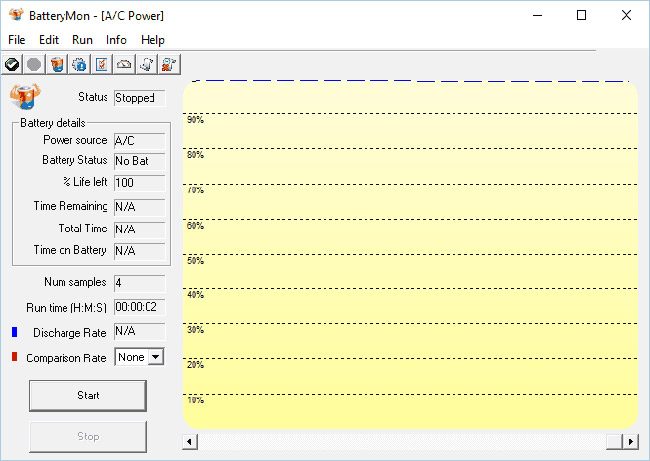Click the gear with info badge icon
The image size is (650, 461).
coord(79,64)
